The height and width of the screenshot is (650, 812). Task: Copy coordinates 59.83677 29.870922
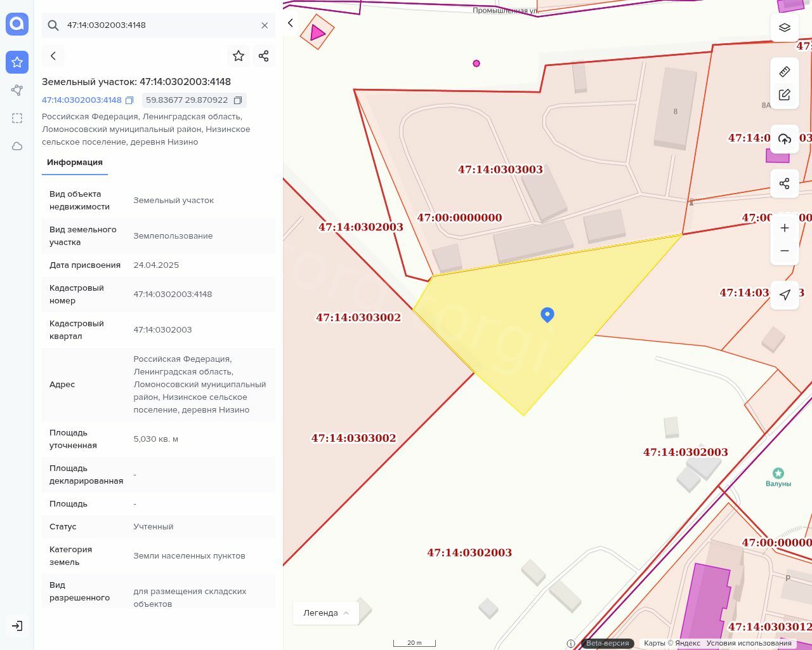[238, 100]
